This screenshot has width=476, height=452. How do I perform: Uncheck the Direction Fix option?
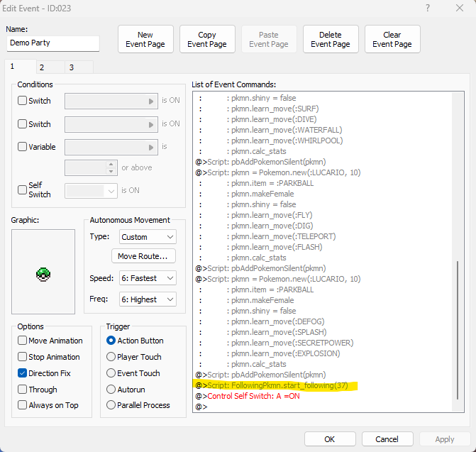pos(22,373)
